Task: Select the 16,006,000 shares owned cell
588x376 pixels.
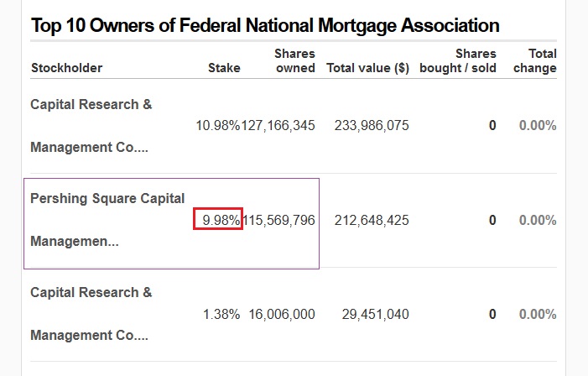Action: pyautogui.click(x=282, y=314)
